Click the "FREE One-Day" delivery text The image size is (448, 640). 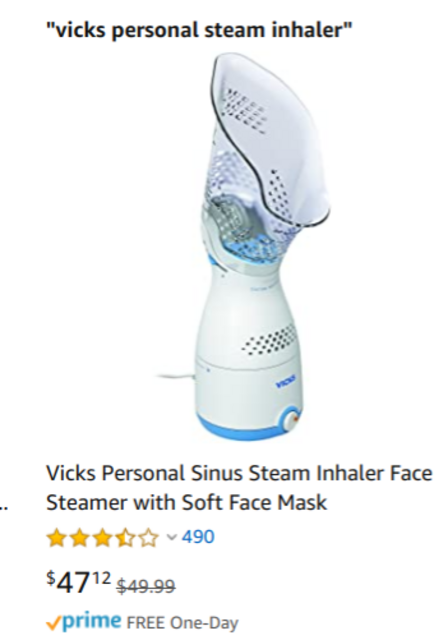(x=182, y=623)
